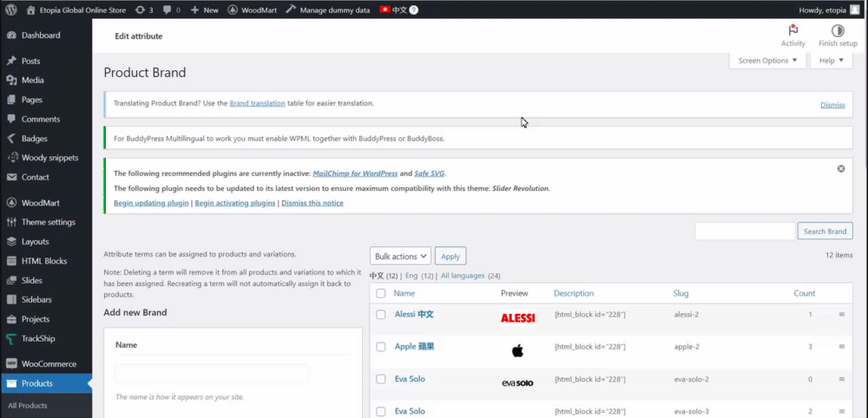This screenshot has height=418, width=868.
Task: Click the WordPress logo icon
Action: 11,10
